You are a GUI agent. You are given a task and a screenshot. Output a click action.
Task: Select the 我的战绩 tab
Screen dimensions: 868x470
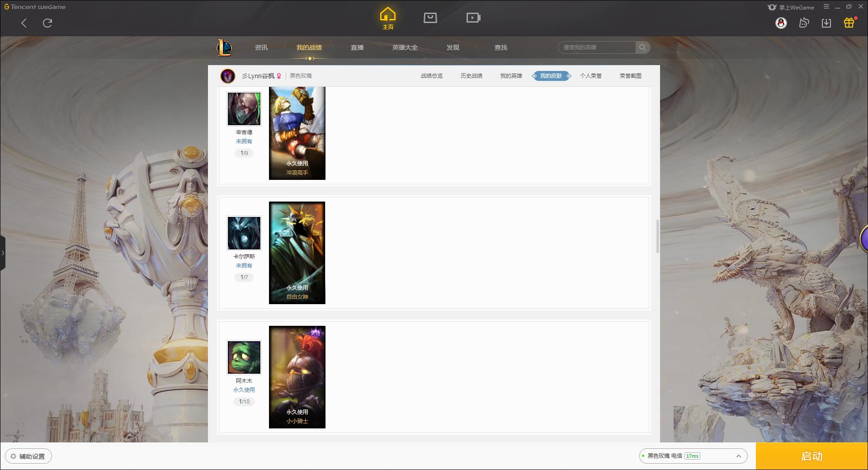(x=309, y=47)
